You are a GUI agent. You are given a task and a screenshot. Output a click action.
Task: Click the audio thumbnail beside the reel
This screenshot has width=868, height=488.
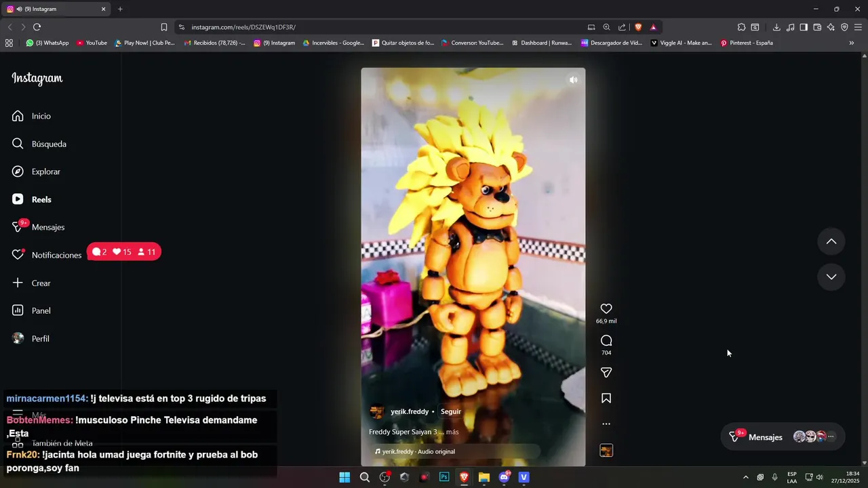tap(606, 451)
